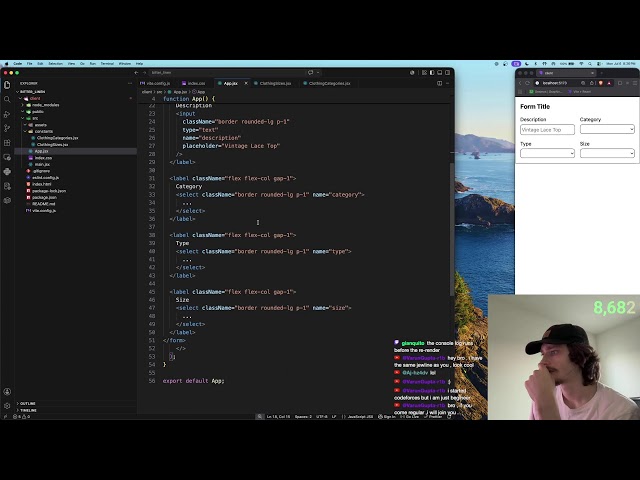Click the editor vertical scrollbar
Viewport: 640px width, 480px height.
[452, 229]
